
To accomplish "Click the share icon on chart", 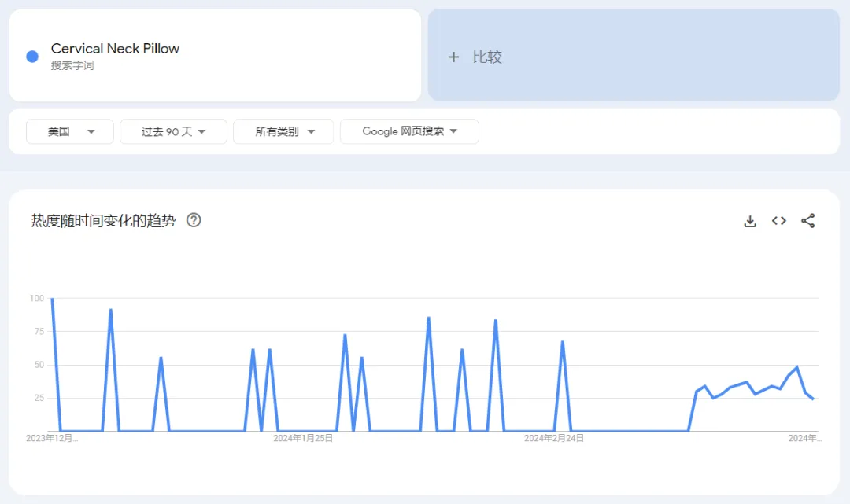I will tap(807, 221).
